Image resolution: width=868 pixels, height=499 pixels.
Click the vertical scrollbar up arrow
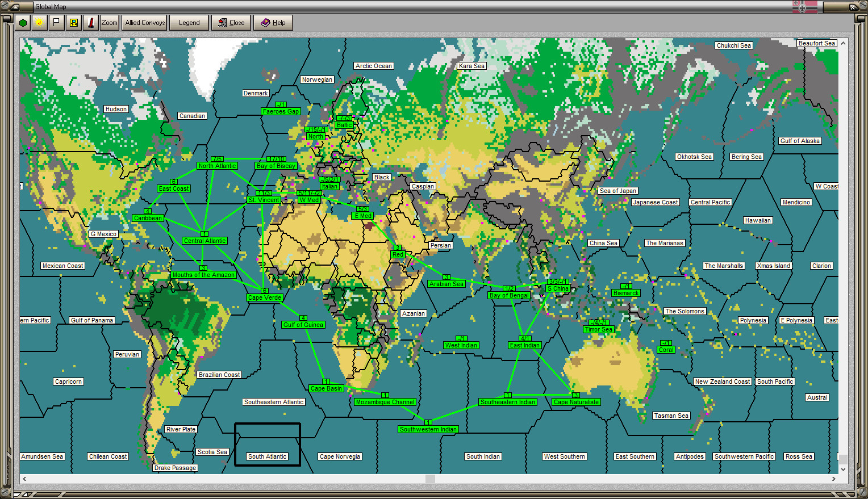(x=843, y=43)
